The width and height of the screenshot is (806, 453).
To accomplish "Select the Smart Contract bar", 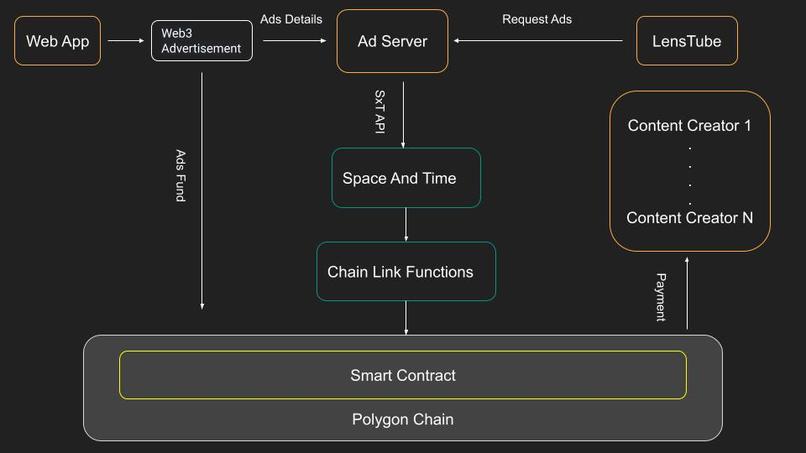I will [403, 375].
